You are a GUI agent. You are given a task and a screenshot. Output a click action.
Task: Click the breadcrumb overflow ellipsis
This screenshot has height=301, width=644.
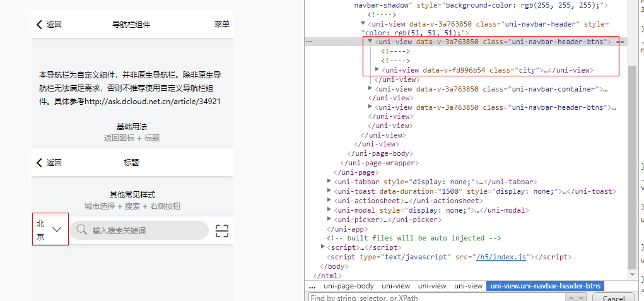(x=312, y=286)
